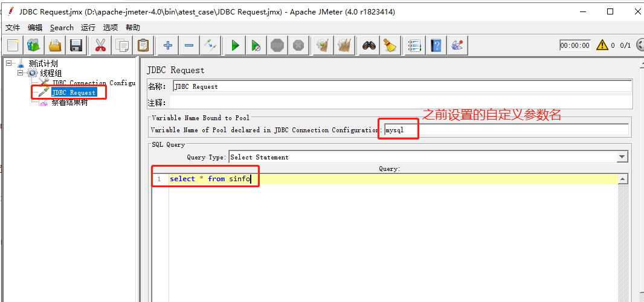
Task: Collapse the 线程组 tree node
Action: [x=20, y=73]
